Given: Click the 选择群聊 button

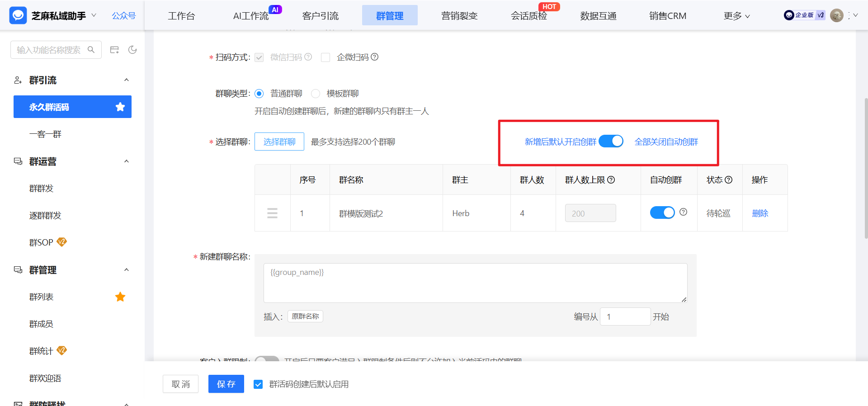Looking at the screenshot, I should coord(279,142).
